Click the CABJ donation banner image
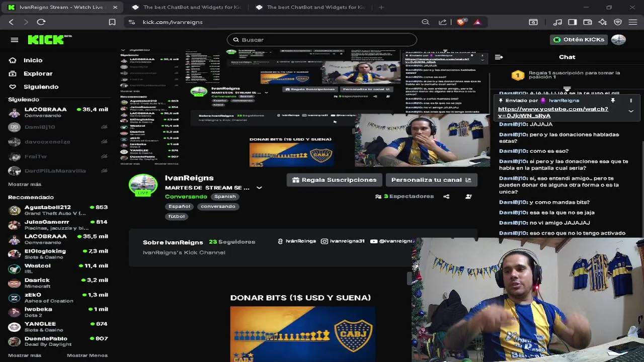 click(302, 334)
